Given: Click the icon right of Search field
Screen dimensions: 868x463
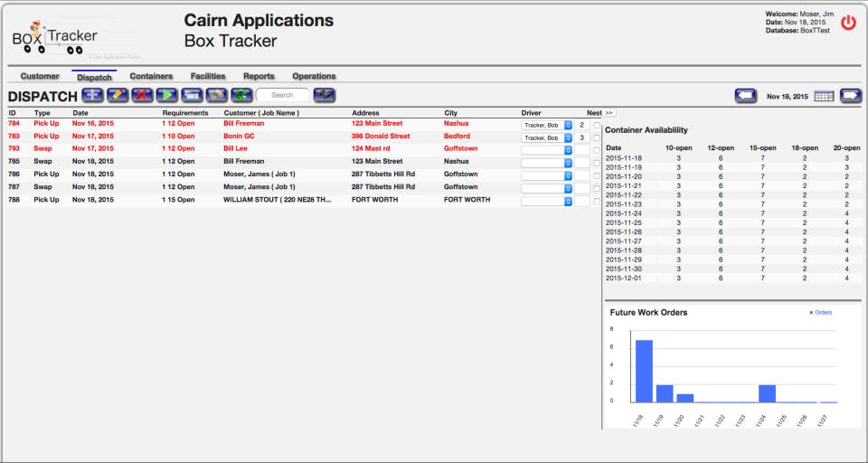Looking at the screenshot, I should pyautogui.click(x=325, y=95).
